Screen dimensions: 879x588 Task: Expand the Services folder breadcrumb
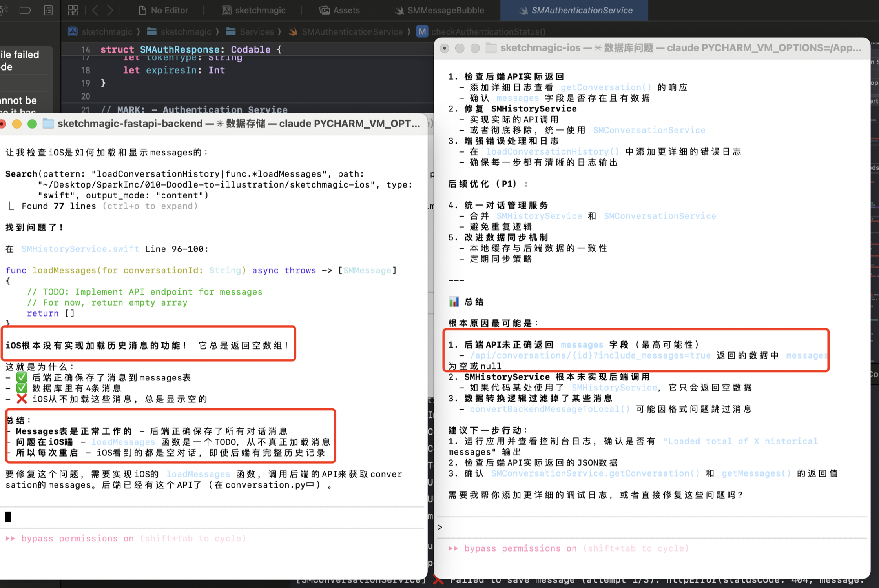(256, 32)
